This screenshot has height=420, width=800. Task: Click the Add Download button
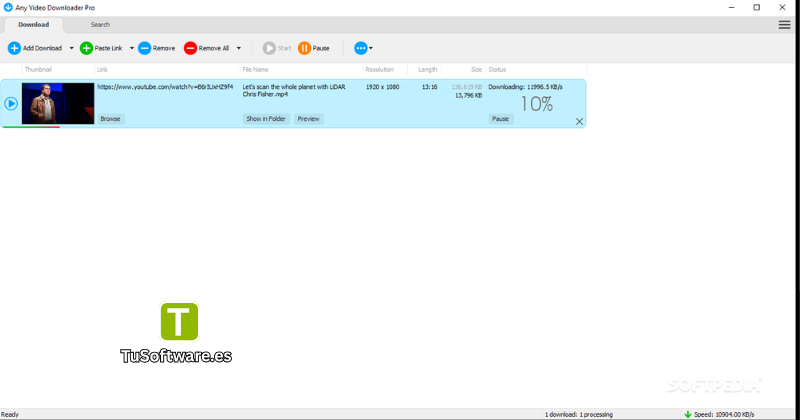[x=35, y=48]
